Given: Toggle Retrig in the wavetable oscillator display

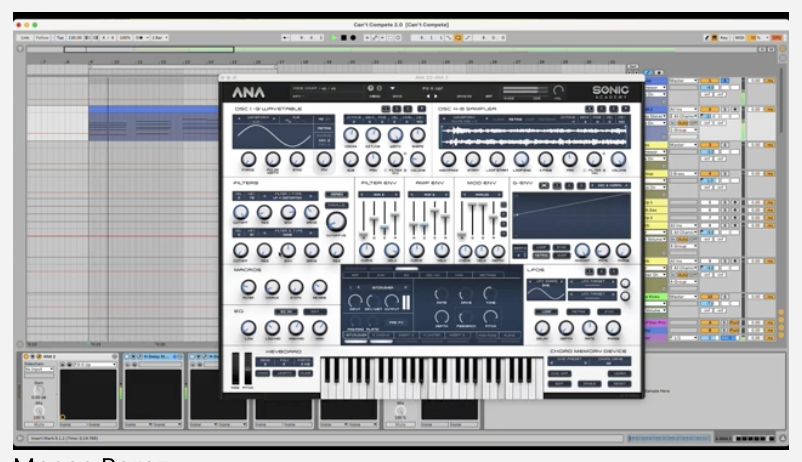Looking at the screenshot, I should [x=324, y=128].
